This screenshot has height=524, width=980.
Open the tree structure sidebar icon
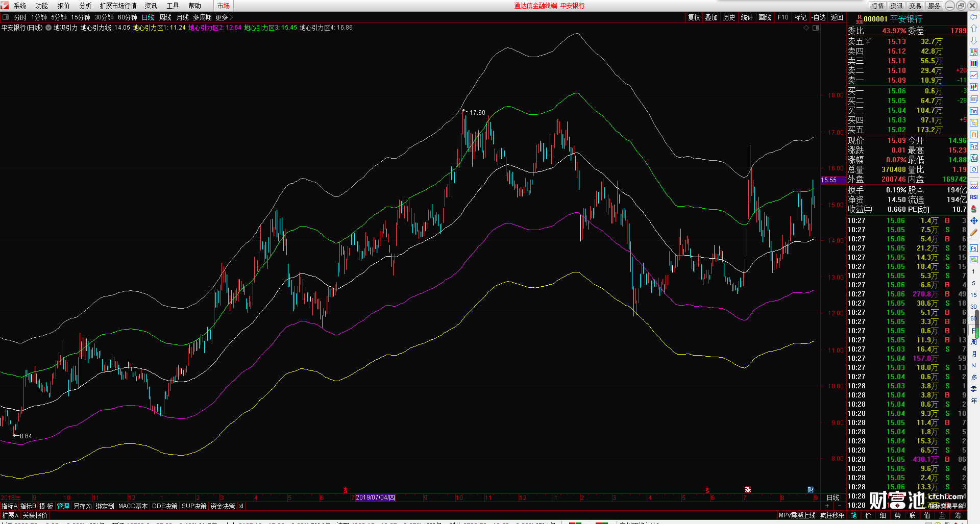[974, 123]
